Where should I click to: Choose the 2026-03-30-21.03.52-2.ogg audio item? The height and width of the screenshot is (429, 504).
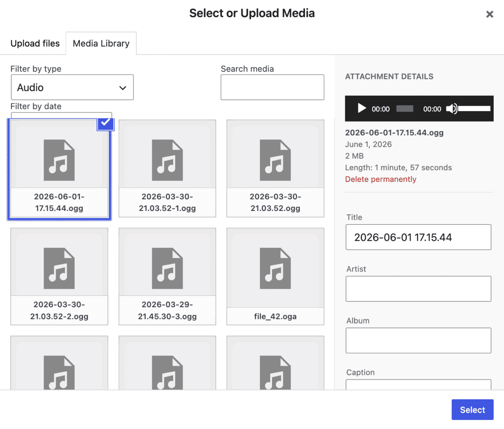click(x=59, y=276)
